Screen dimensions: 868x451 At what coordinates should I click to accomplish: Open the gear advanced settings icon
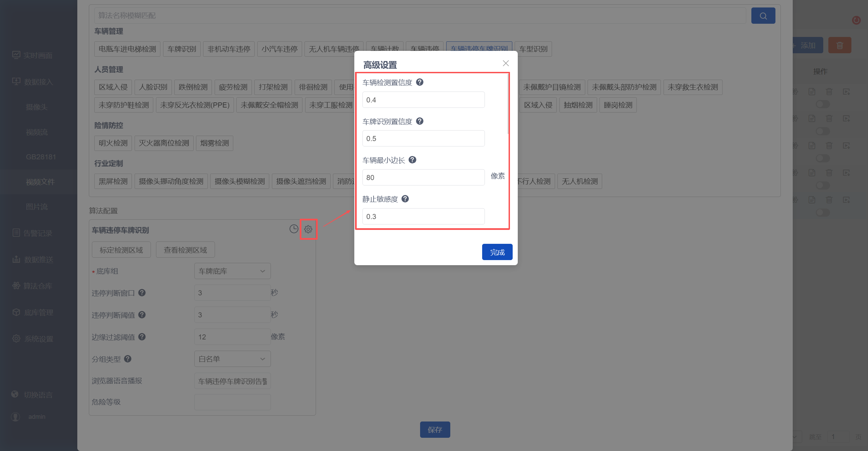tap(308, 229)
